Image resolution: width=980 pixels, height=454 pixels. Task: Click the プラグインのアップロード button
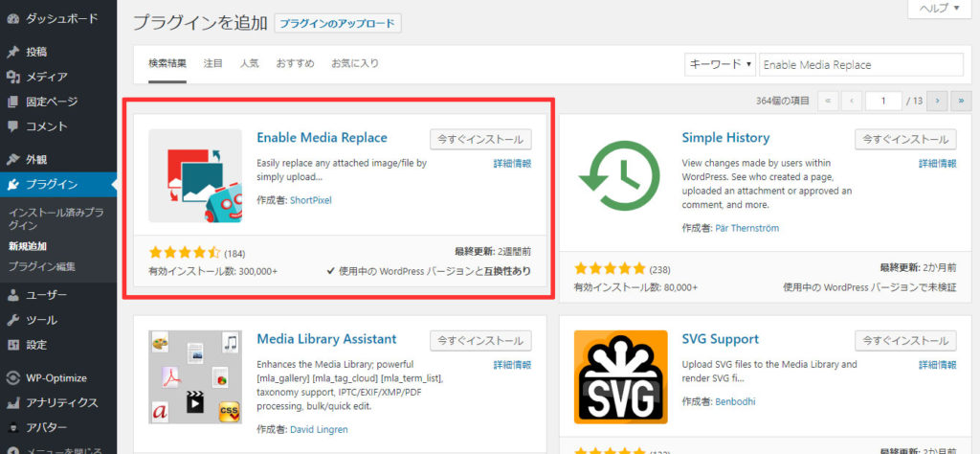(x=338, y=24)
